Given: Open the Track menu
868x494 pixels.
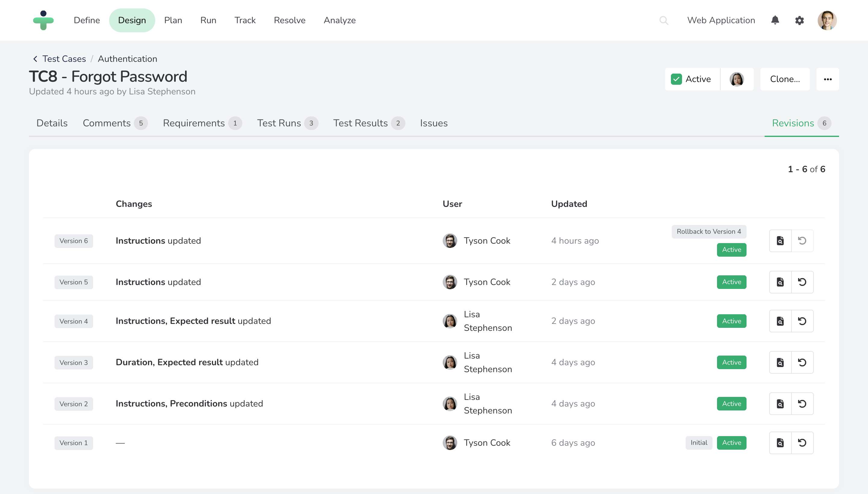Looking at the screenshot, I should [x=245, y=21].
